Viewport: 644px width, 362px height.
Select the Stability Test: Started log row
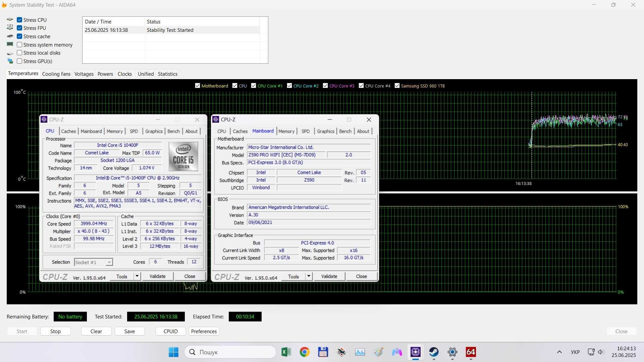[x=171, y=30]
